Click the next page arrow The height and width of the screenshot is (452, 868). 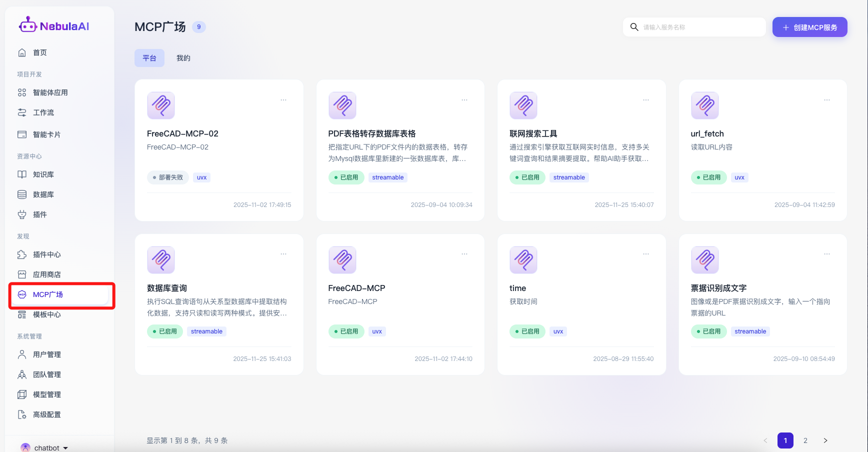pyautogui.click(x=825, y=440)
